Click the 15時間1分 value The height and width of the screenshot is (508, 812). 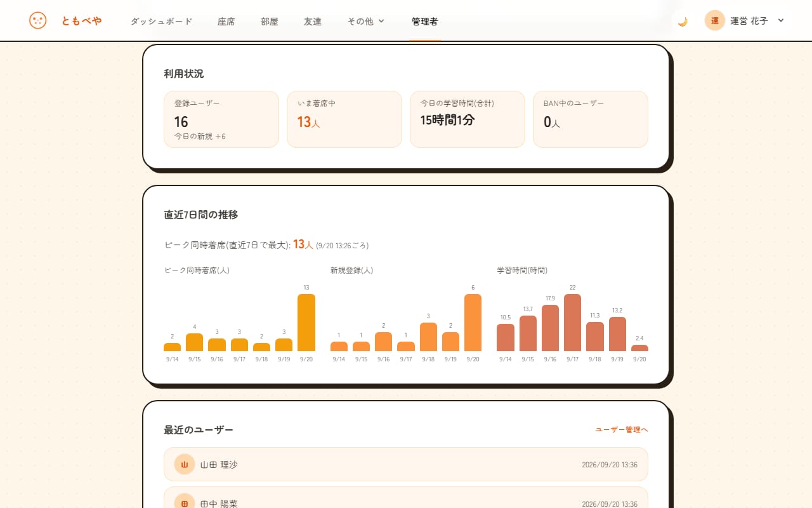tap(448, 119)
